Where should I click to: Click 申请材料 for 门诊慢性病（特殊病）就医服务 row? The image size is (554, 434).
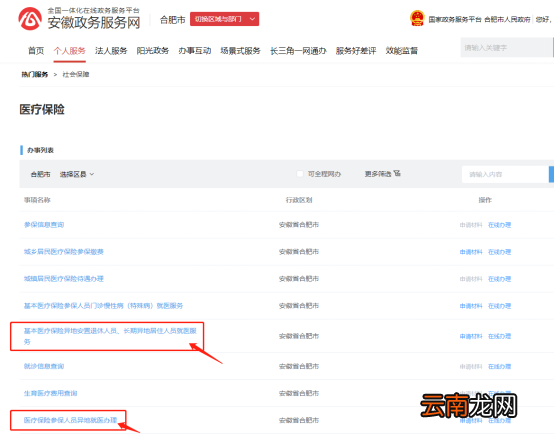tap(471, 306)
